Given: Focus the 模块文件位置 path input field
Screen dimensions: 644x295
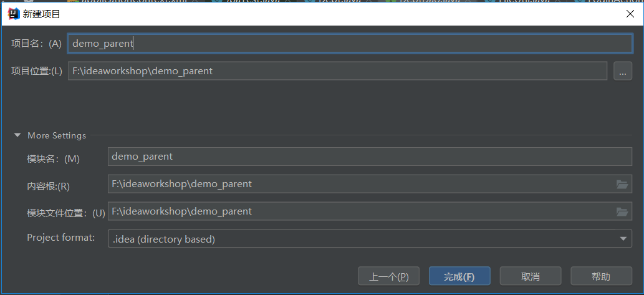Looking at the screenshot, I should pyautogui.click(x=370, y=211).
